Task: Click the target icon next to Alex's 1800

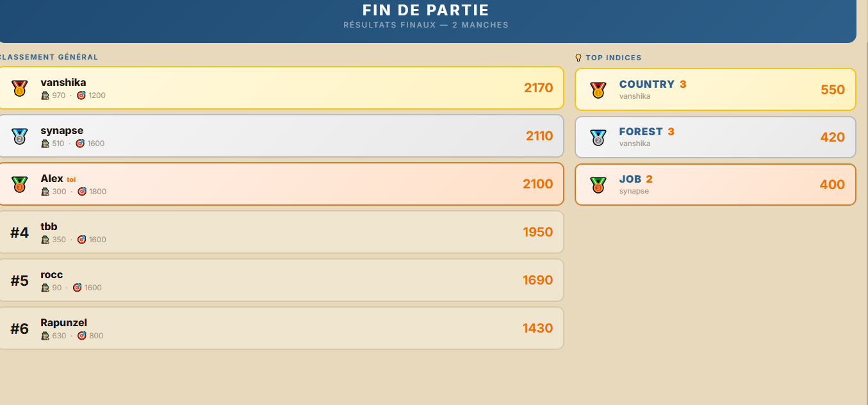Action: click(82, 192)
